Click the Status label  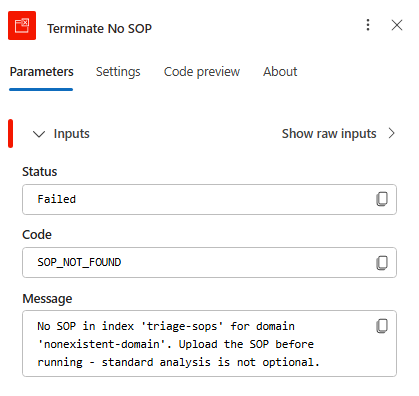tap(40, 172)
